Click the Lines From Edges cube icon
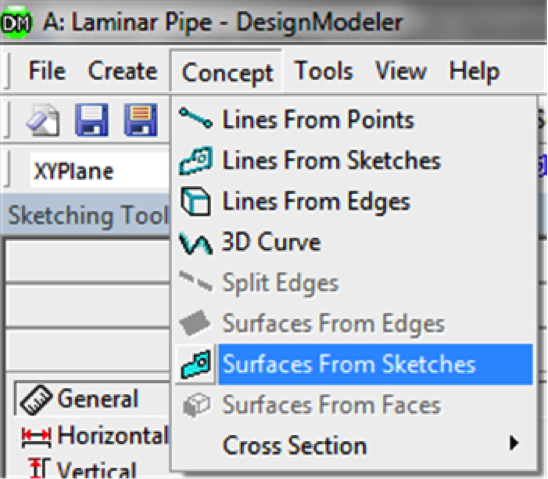 point(196,201)
